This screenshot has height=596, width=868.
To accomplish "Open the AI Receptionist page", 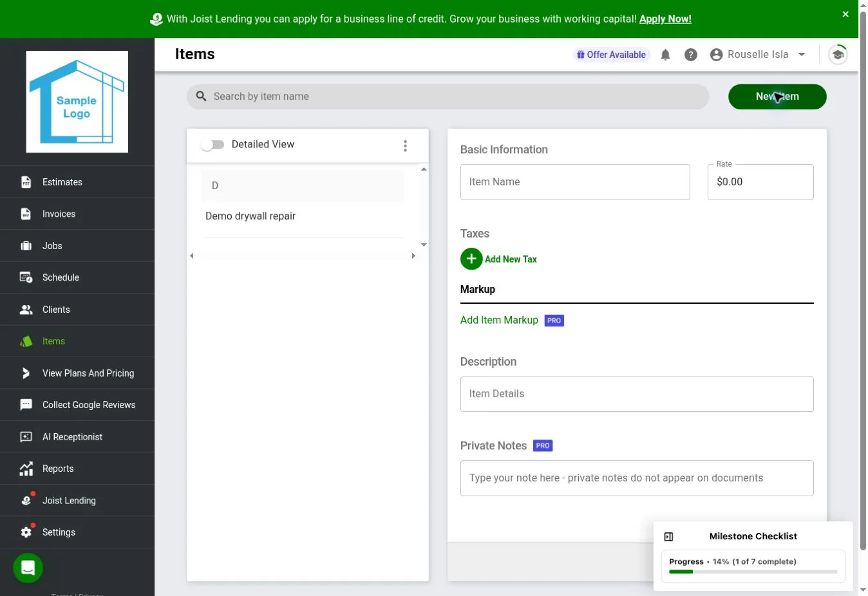I will click(x=77, y=437).
